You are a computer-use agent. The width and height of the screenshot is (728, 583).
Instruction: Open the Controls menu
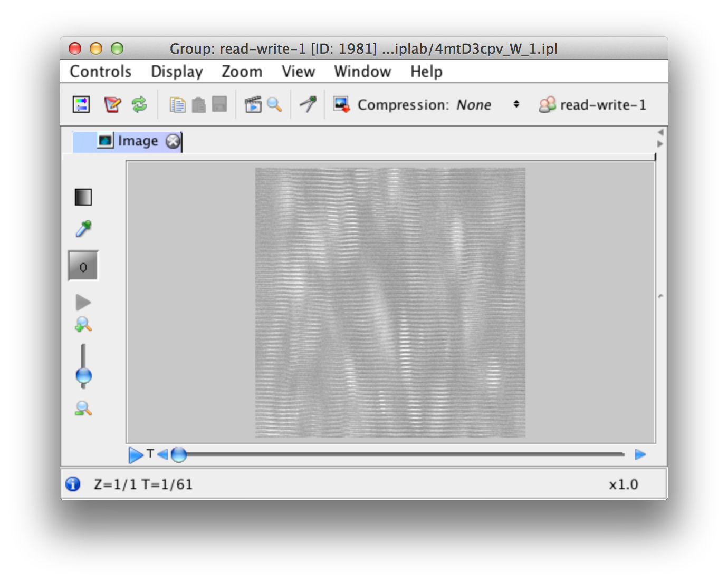[100, 71]
